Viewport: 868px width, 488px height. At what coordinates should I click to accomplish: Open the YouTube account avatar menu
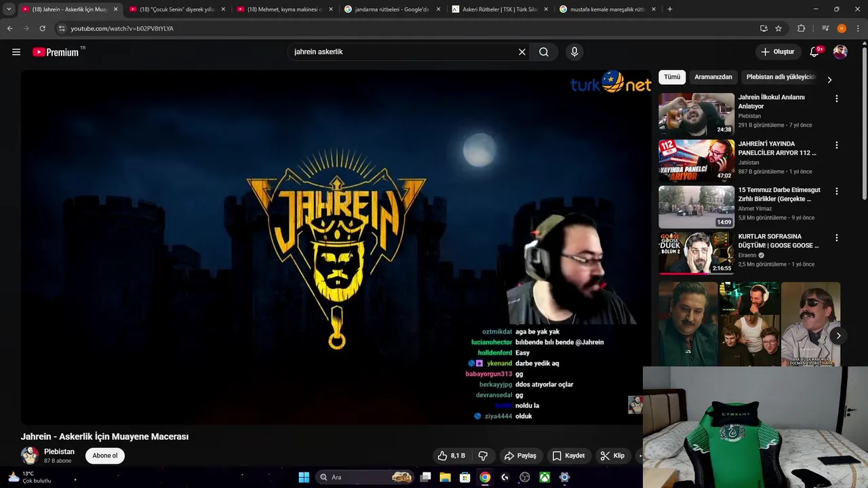tap(840, 52)
